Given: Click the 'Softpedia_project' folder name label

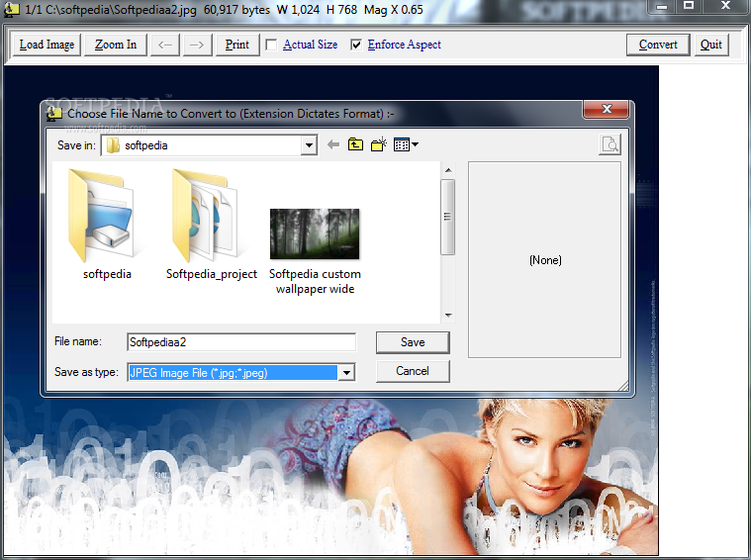Looking at the screenshot, I should click(x=211, y=274).
